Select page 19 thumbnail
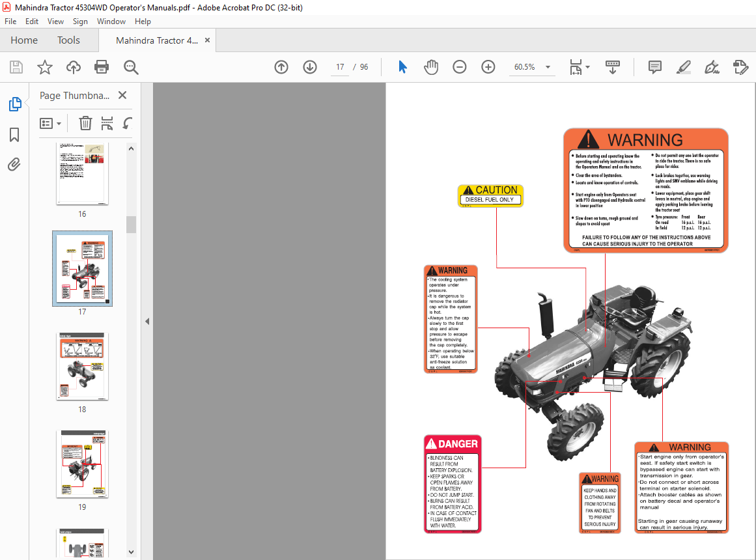 click(x=83, y=464)
